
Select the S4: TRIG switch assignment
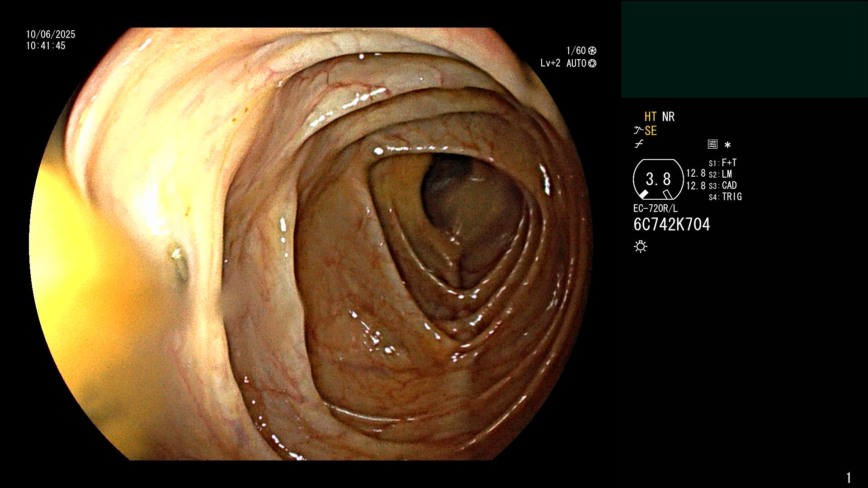tap(725, 197)
